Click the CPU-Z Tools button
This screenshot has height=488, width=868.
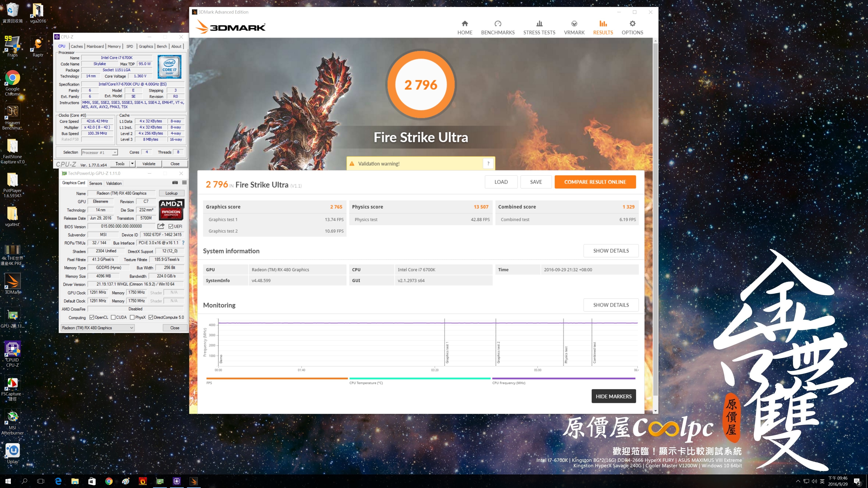[120, 164]
